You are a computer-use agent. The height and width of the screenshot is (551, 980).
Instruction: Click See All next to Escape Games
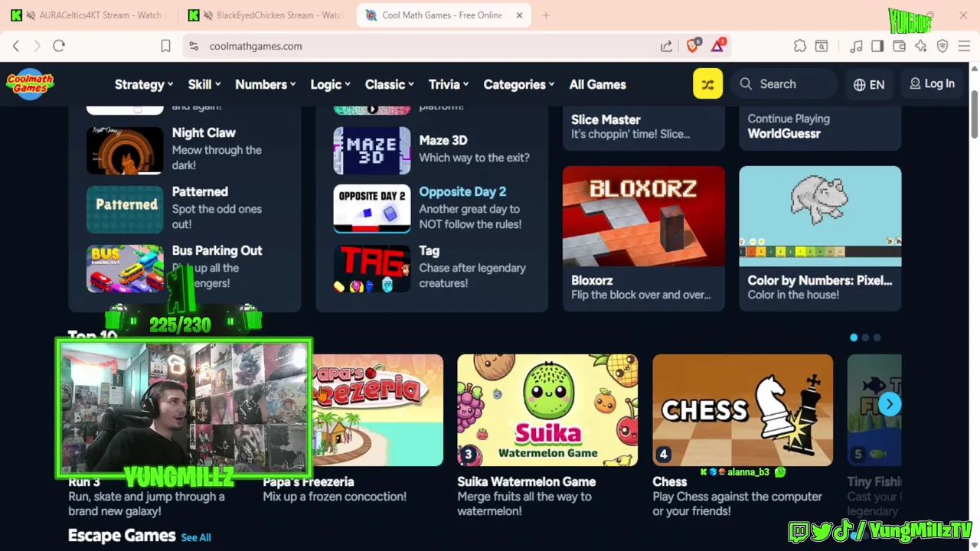point(196,537)
